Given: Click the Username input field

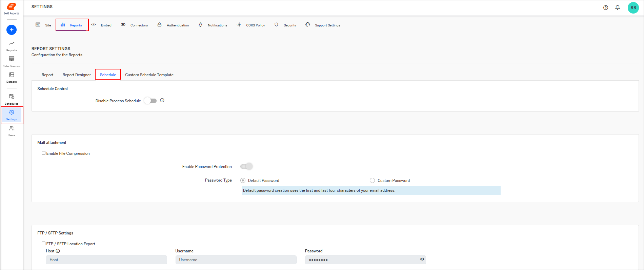Looking at the screenshot, I should pyautogui.click(x=236, y=260).
